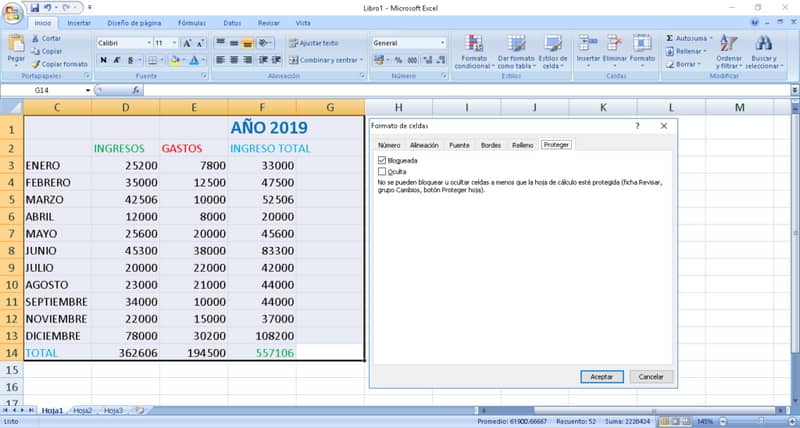The width and height of the screenshot is (800, 428).
Task: Expand Combinar y centrar options
Action: point(362,60)
